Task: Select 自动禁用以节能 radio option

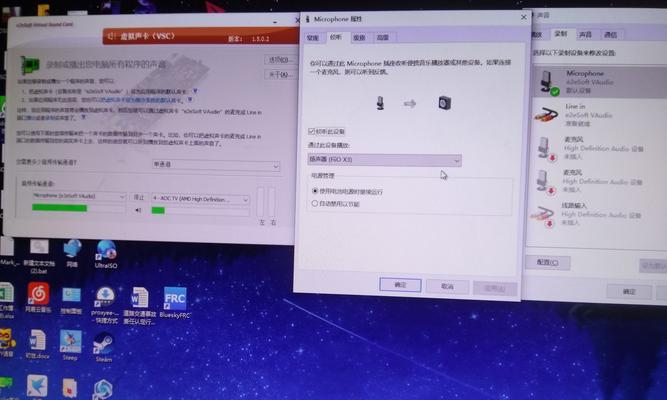Action: pyautogui.click(x=315, y=203)
